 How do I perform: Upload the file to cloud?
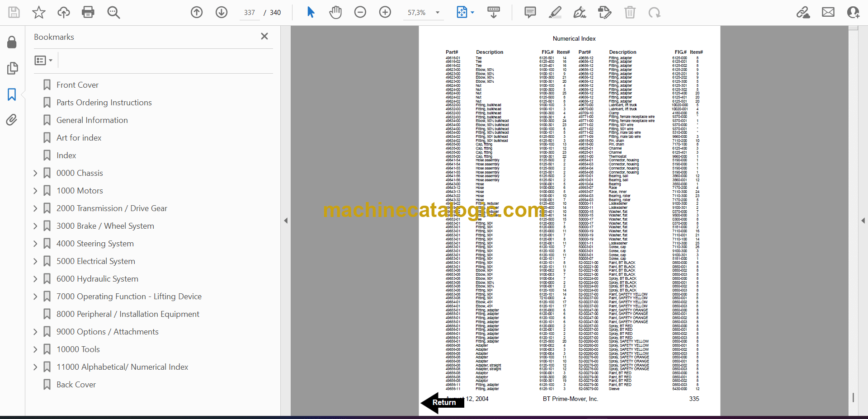point(64,12)
